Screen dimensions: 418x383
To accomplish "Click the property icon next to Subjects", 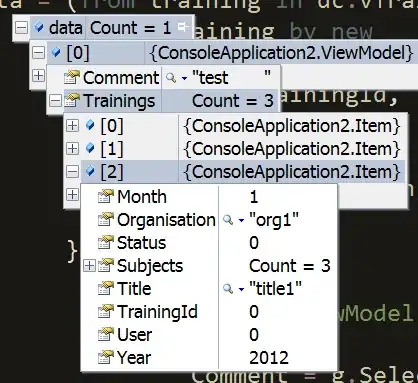I will tap(106, 265).
